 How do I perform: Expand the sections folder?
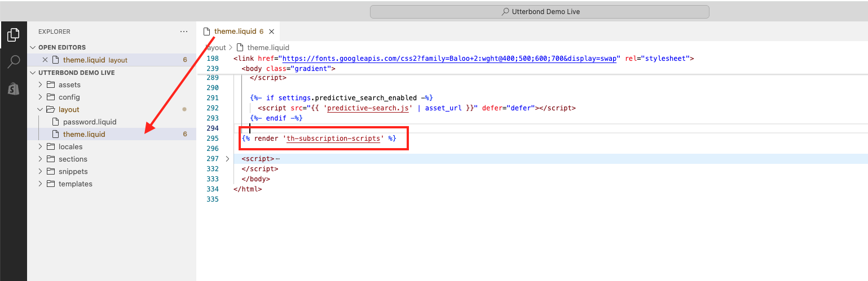40,159
